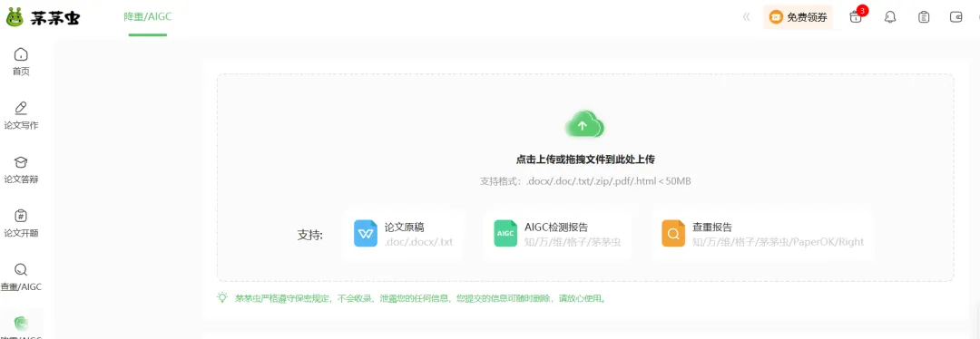Open 查重/AIGC magnifier icon in the sidebar
The width and height of the screenshot is (980, 339).
21,270
